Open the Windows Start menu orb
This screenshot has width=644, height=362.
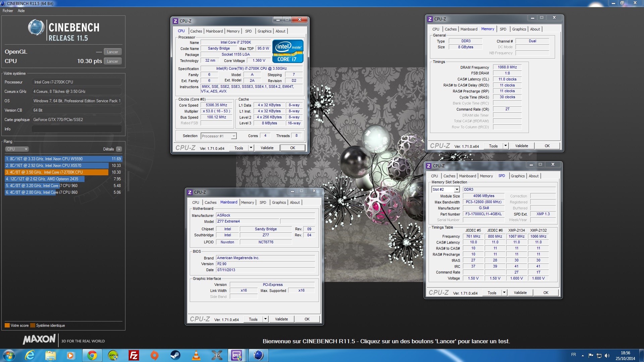click(x=9, y=355)
